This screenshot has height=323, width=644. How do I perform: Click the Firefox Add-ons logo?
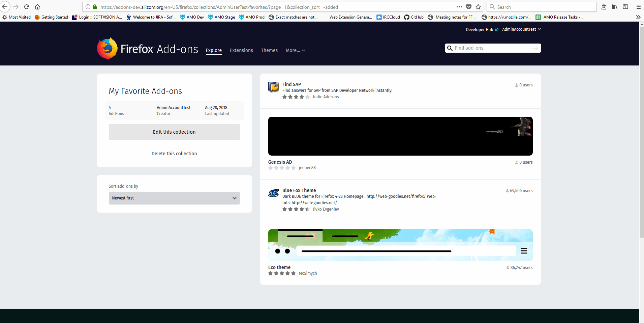point(148,48)
